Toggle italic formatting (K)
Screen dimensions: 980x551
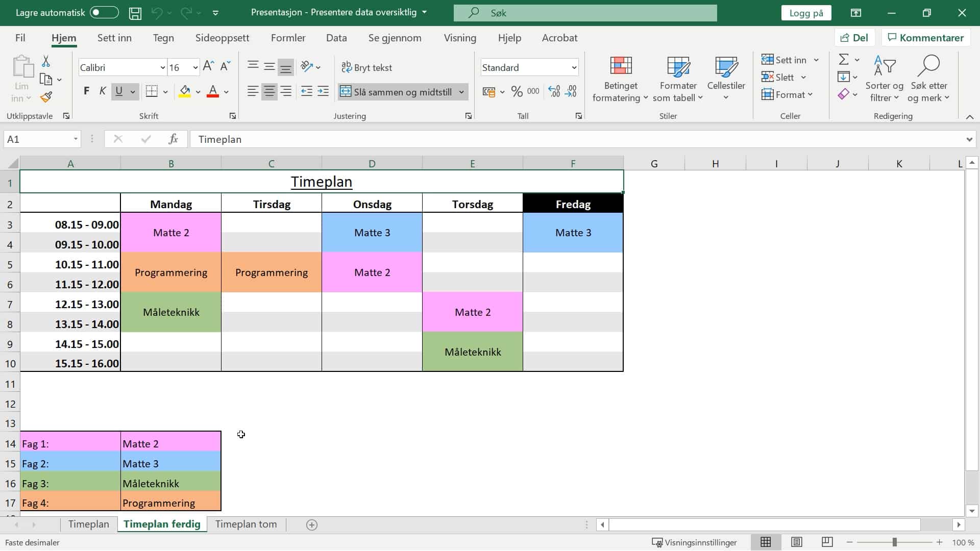pos(103,91)
